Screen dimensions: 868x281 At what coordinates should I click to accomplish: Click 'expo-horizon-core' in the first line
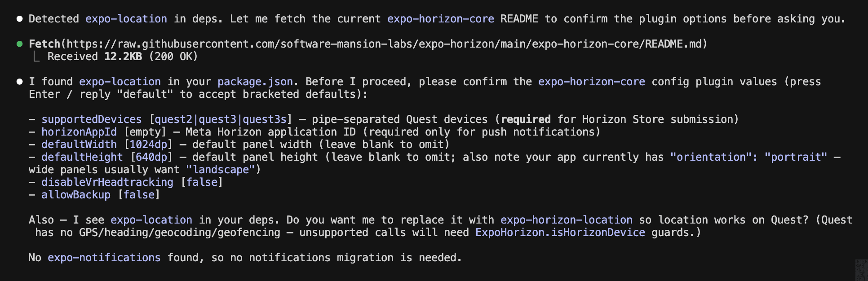tap(441, 19)
